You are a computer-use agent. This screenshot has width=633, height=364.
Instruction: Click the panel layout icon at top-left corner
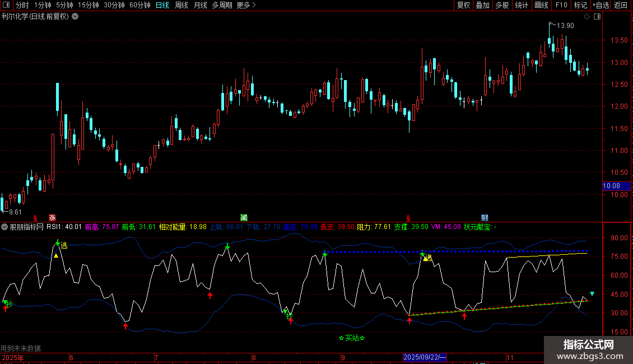(6, 5)
